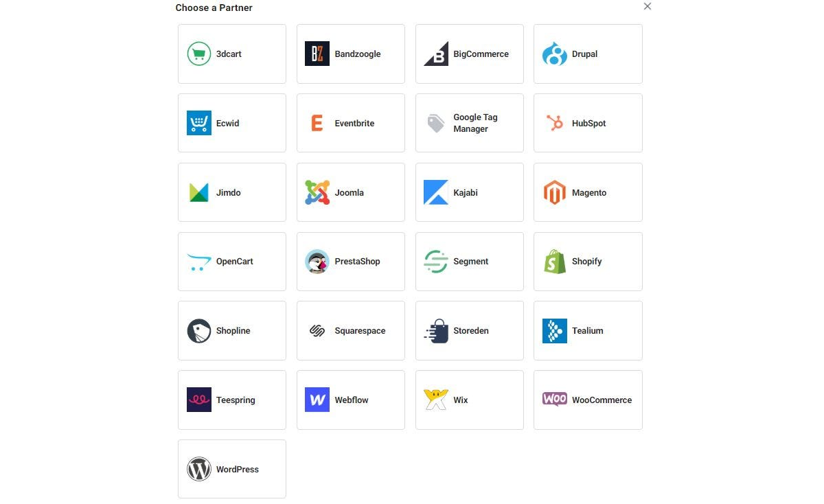Viewport: 824px width, 504px height.
Task: Click the OpenCart cart logo
Action: [199, 262]
